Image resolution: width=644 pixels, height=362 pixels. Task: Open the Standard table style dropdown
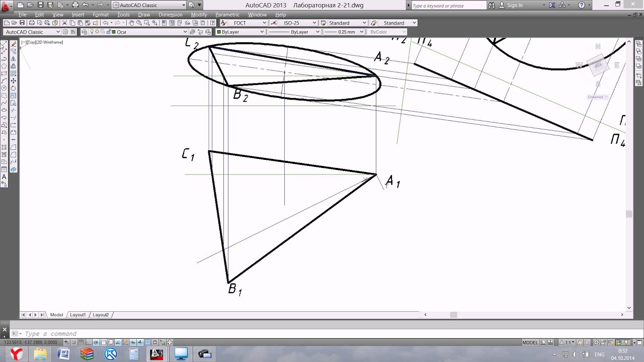click(347, 23)
